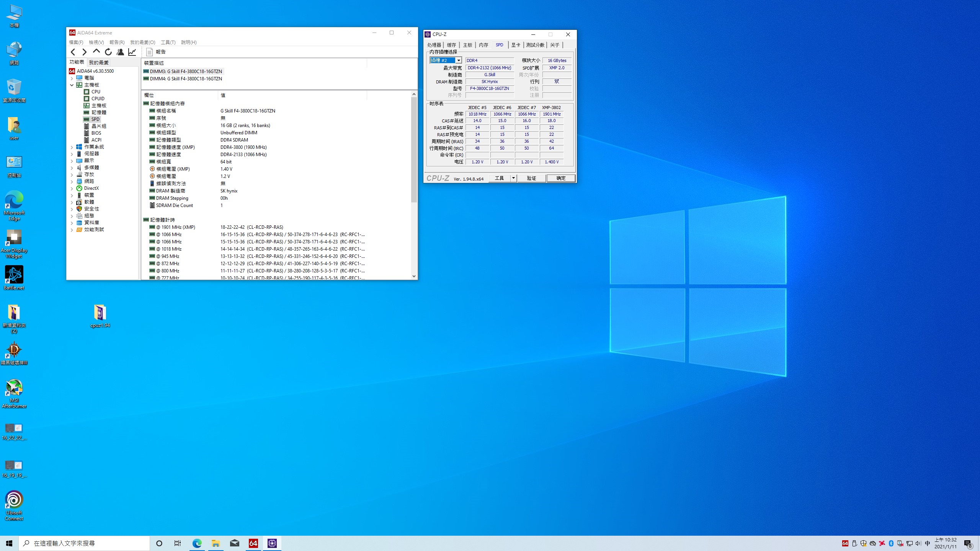Click AIDA64 up-level arrow icon
980x551 pixels.
coord(96,51)
